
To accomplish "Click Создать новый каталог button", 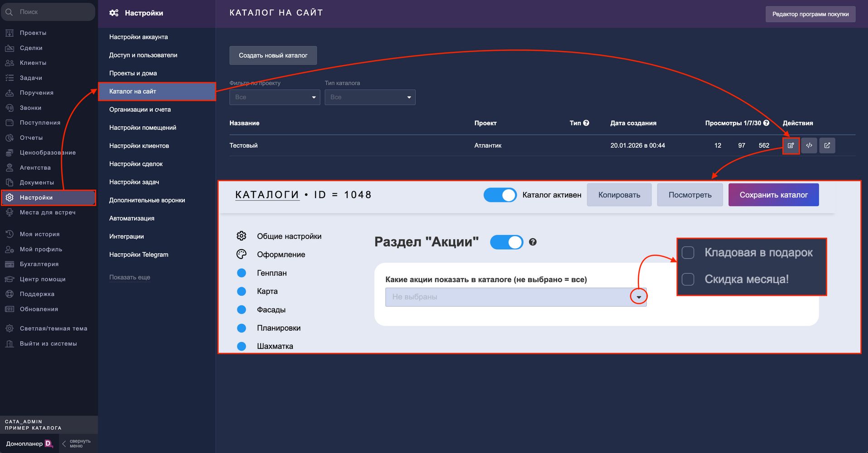I will [x=273, y=55].
